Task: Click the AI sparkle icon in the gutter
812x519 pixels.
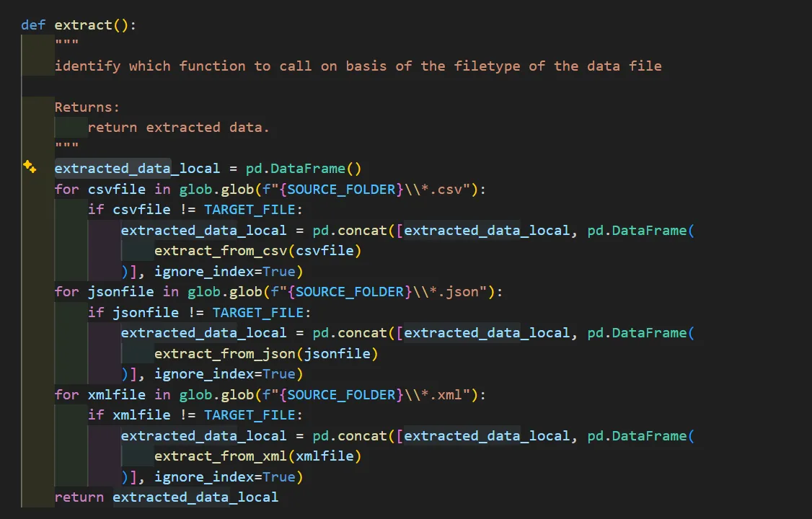Action: pos(30,167)
